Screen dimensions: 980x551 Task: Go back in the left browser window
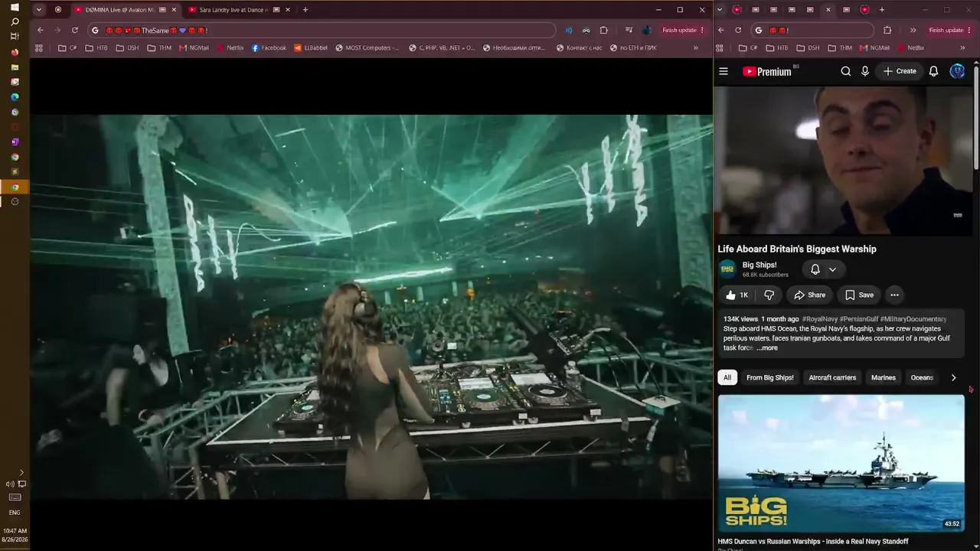[41, 30]
